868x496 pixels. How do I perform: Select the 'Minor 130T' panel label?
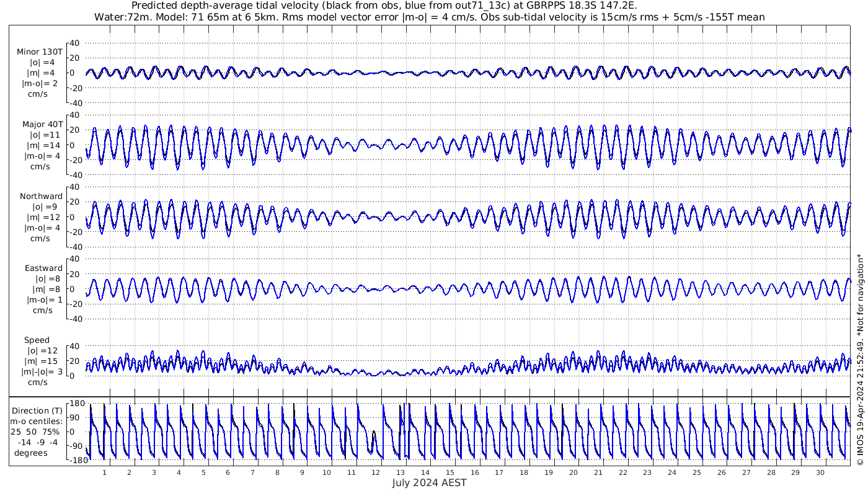(40, 51)
